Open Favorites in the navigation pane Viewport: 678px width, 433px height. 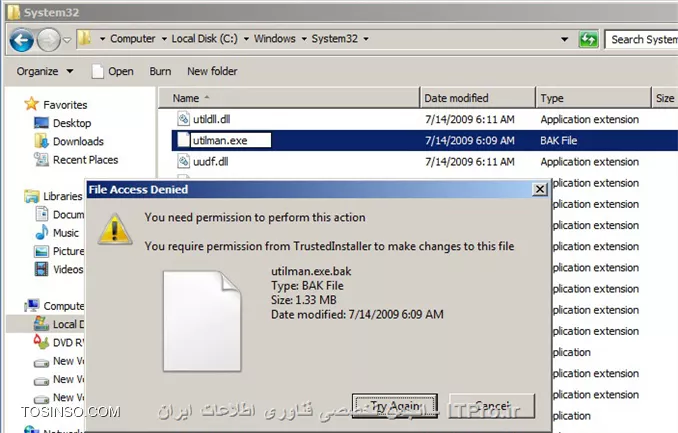click(65, 105)
